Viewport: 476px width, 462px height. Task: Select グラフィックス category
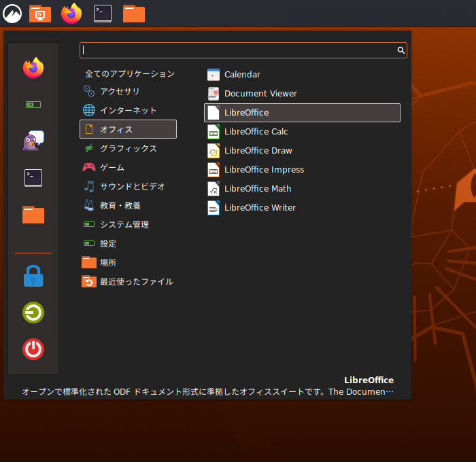coord(128,148)
